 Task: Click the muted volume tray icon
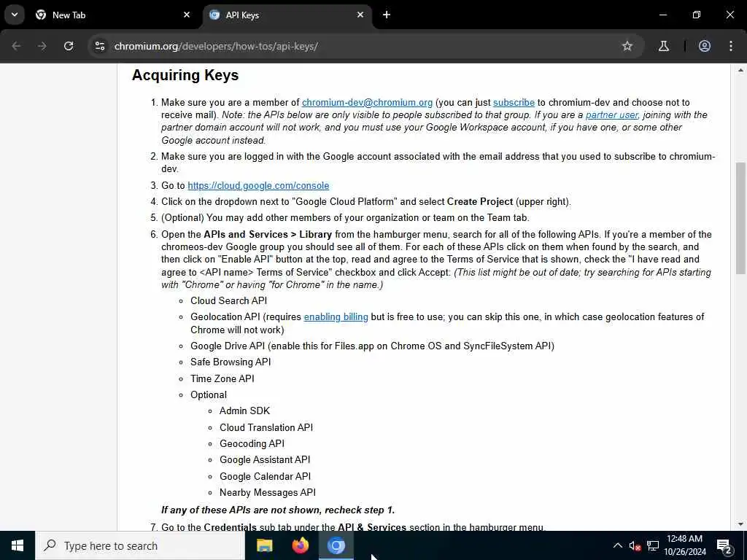click(635, 546)
